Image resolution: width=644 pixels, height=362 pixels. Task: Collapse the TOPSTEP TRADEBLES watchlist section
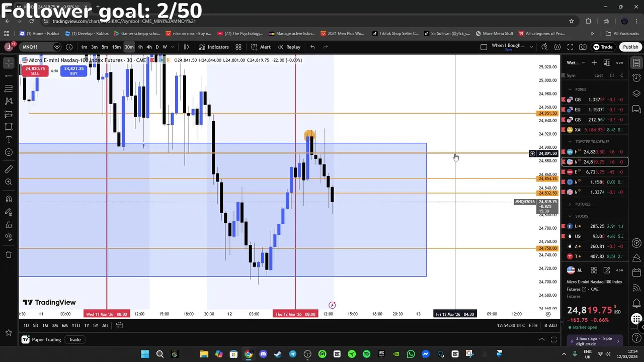click(570, 142)
